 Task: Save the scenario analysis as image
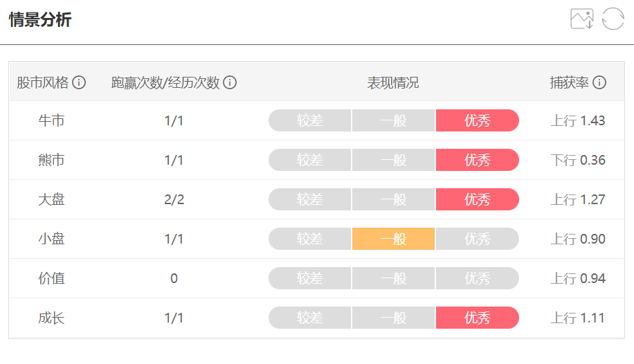tap(582, 19)
